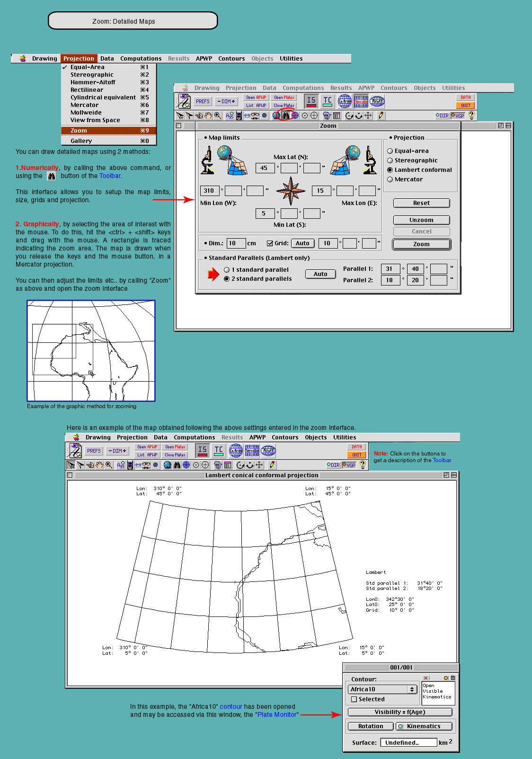This screenshot has width=532, height=759.
Task: Click the drawing pad icon in upper toolbar
Action: (183, 101)
